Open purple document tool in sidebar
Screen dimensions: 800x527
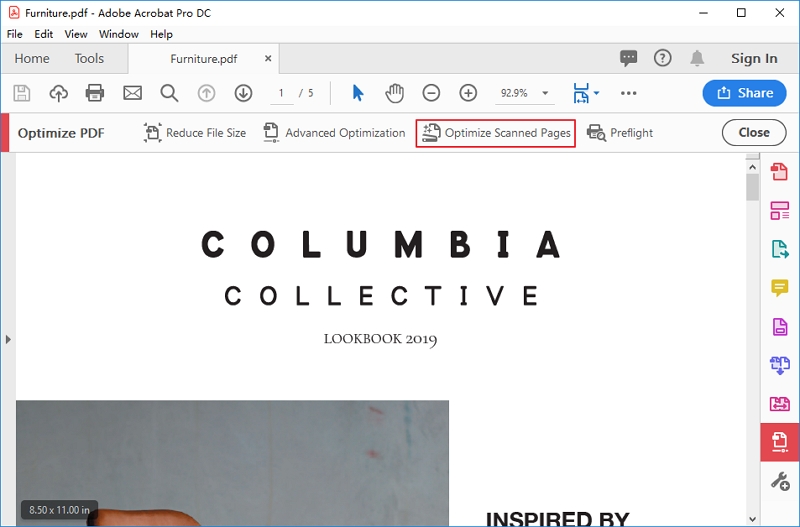pyautogui.click(x=780, y=327)
